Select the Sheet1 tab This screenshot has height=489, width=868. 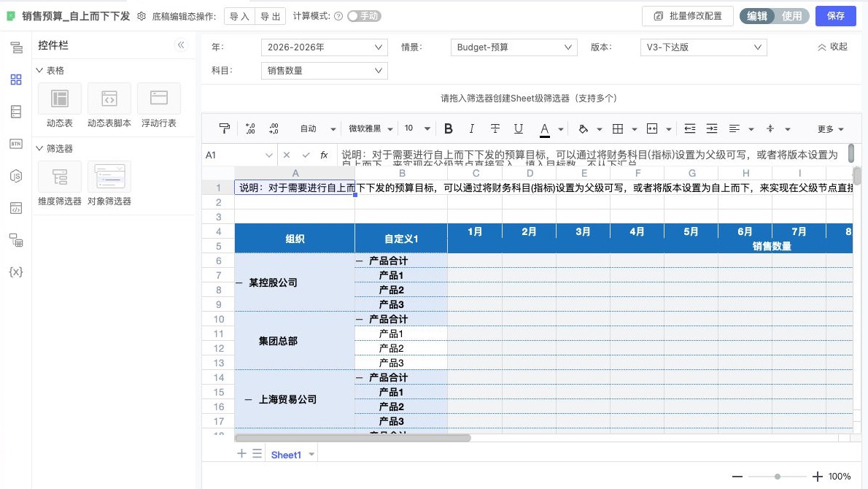286,455
